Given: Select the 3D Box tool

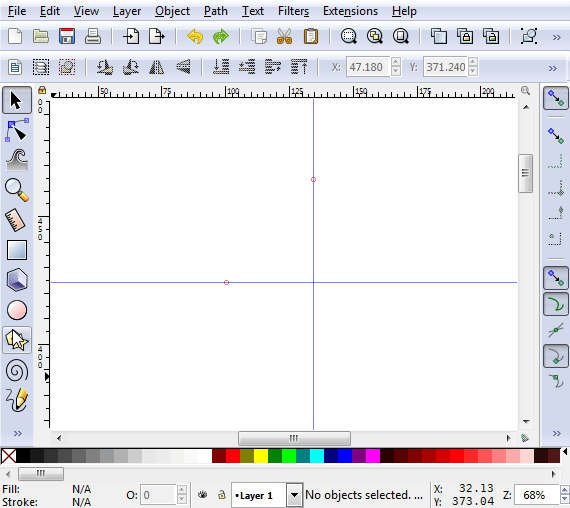Looking at the screenshot, I should 17,280.
